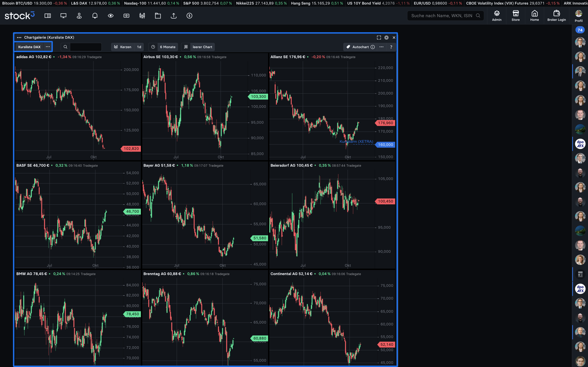This screenshot has height=367, width=588.
Task: Click EUR/USD in the ticker bar
Action: 438,3
